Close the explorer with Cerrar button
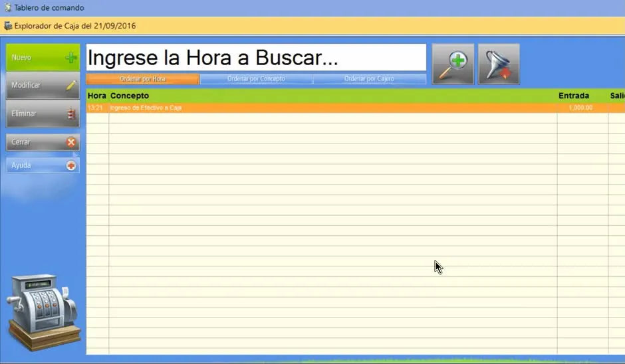This screenshot has width=625, height=364. (x=43, y=142)
